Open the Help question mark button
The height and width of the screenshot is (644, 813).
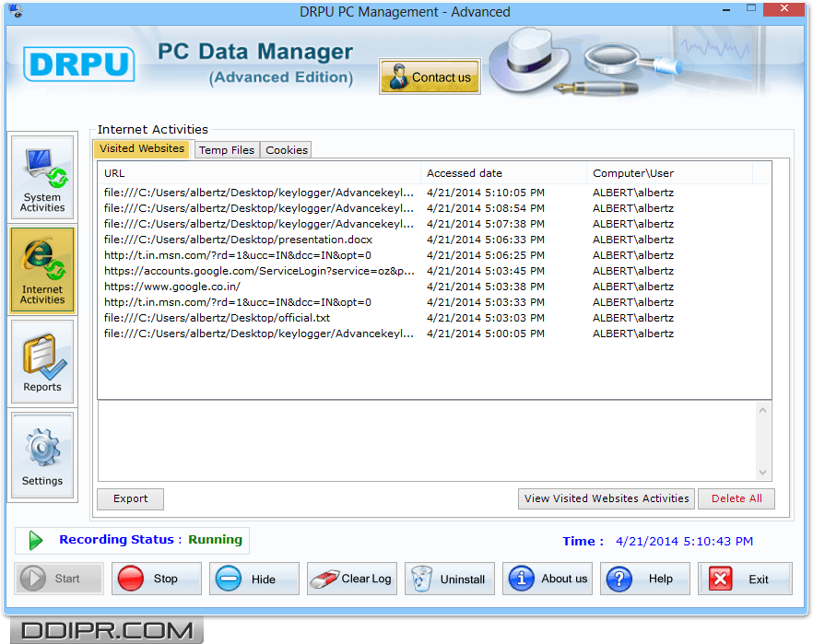(645, 579)
